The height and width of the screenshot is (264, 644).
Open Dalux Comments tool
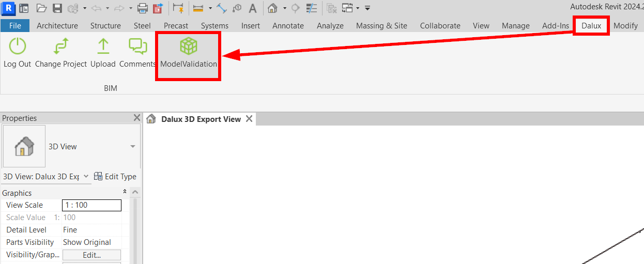coord(137,53)
